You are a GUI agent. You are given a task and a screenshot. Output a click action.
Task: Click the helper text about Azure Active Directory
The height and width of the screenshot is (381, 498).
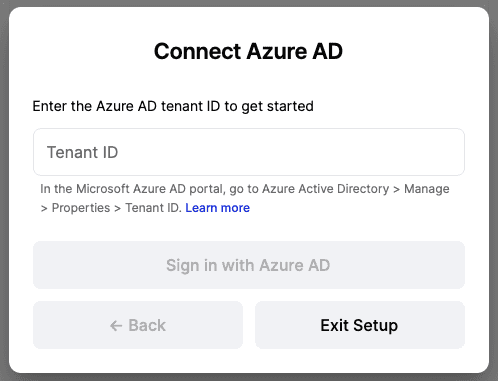click(245, 198)
